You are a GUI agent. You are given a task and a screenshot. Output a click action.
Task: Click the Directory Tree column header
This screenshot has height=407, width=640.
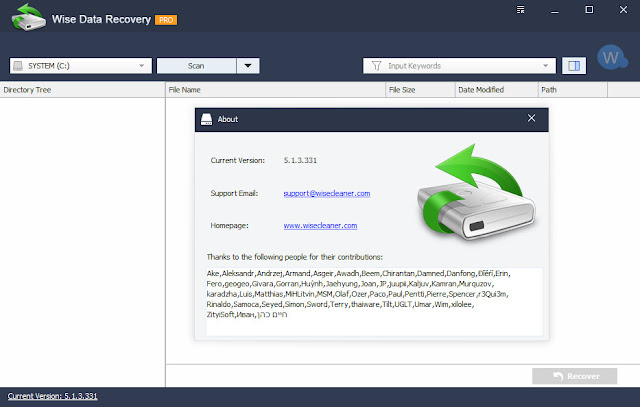[x=82, y=90]
